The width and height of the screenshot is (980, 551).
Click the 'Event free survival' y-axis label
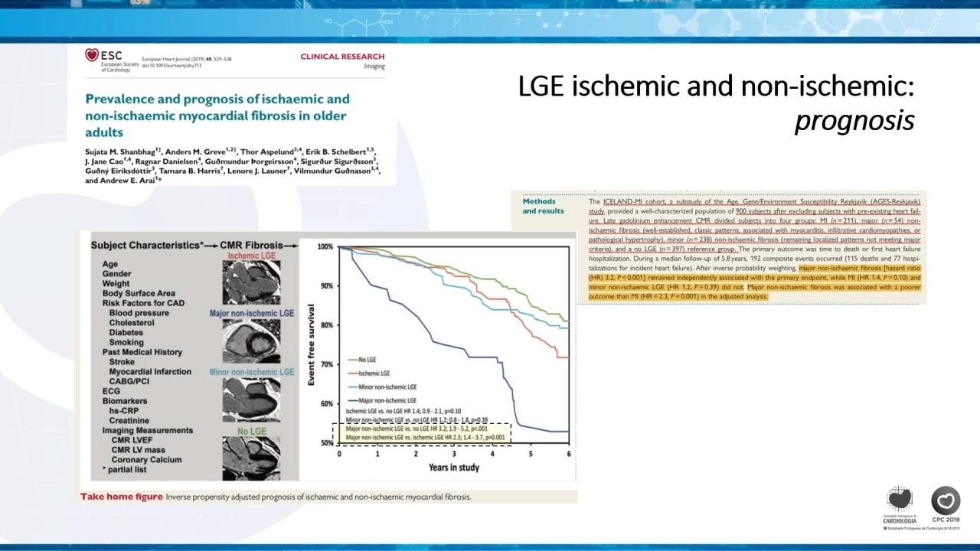pyautogui.click(x=312, y=344)
